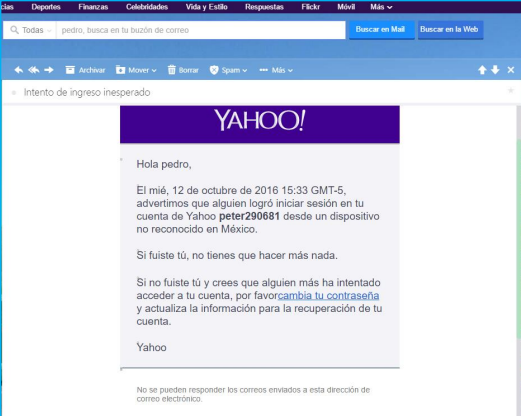Click the subject Intento de ingreso inesperado

tap(87, 92)
